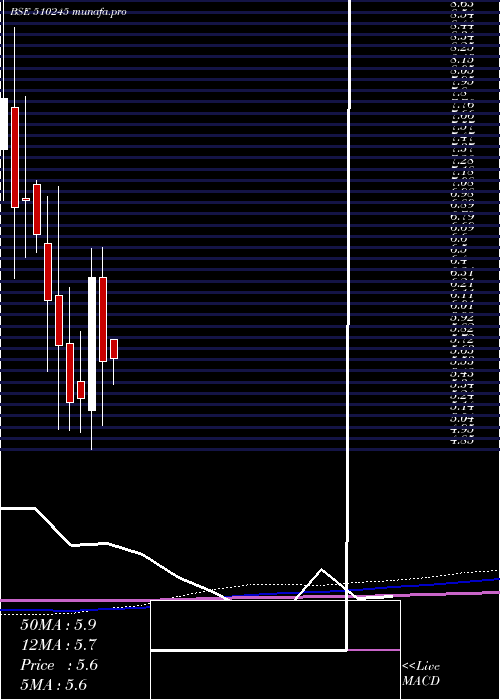Click the 6.01 price axis label
The width and height of the screenshot is (500, 700).
point(462,307)
